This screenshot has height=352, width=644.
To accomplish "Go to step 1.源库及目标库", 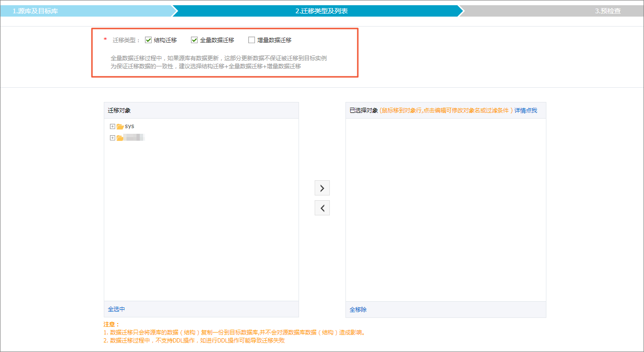I will (36, 11).
